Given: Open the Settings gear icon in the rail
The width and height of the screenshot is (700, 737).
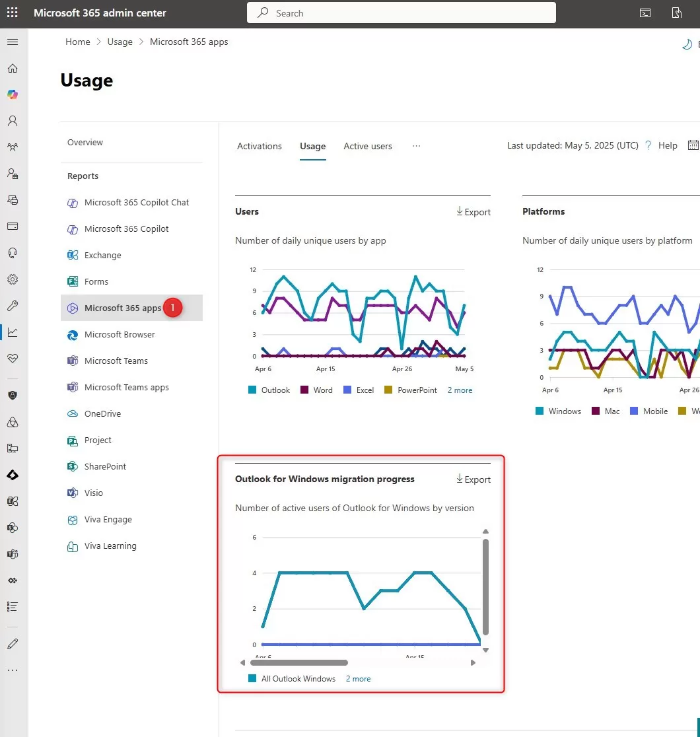Looking at the screenshot, I should pos(13,279).
